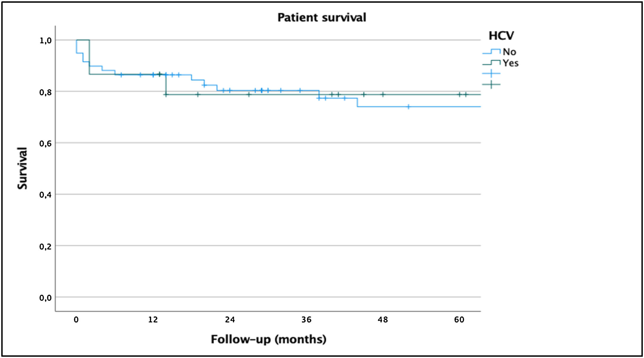644x358 pixels.
Task: Click the green censor mark near 27 months
Action: (x=249, y=94)
